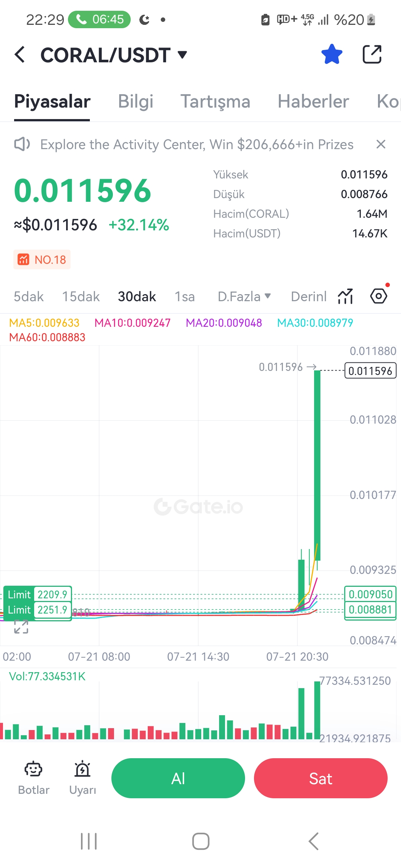Viewport: 401px width, 868px height.
Task: Tap the green Al buy button
Action: pos(178,778)
